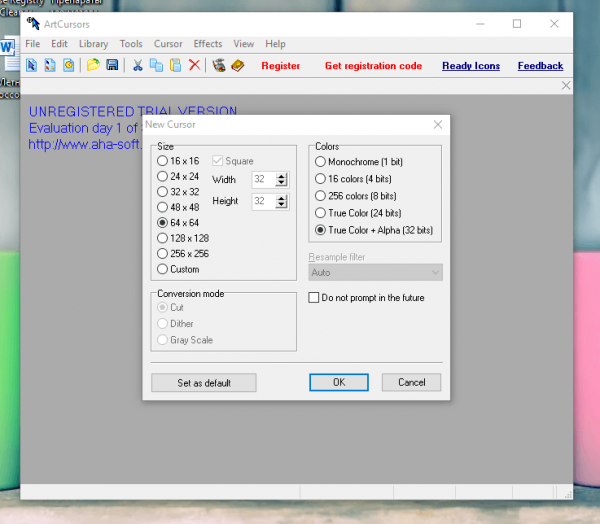The image size is (600, 524).
Task: Click the ArtCursors title bar app icon
Action: 33,24
